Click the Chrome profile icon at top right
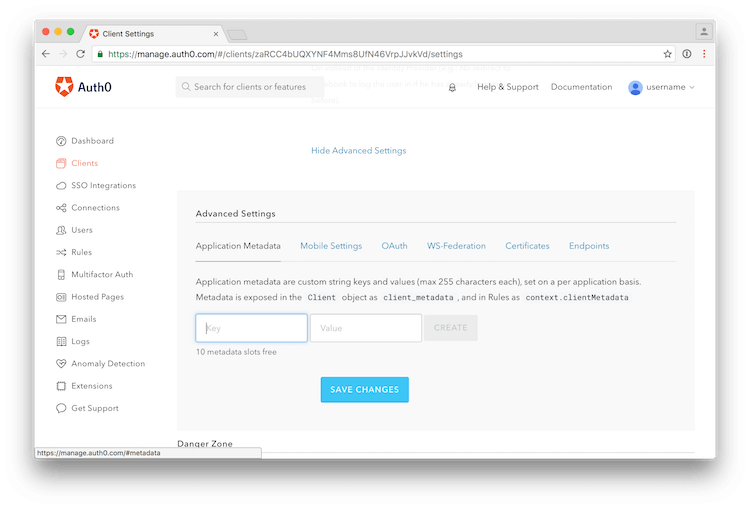The width and height of the screenshot is (750, 508). (x=704, y=32)
